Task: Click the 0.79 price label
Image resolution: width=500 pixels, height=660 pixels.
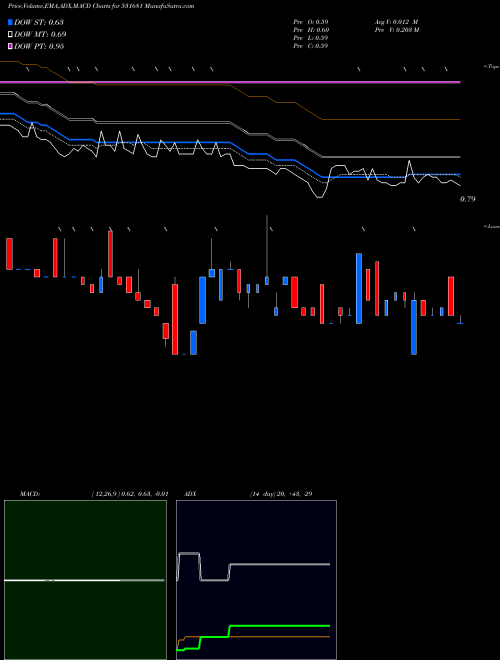Action: click(468, 199)
